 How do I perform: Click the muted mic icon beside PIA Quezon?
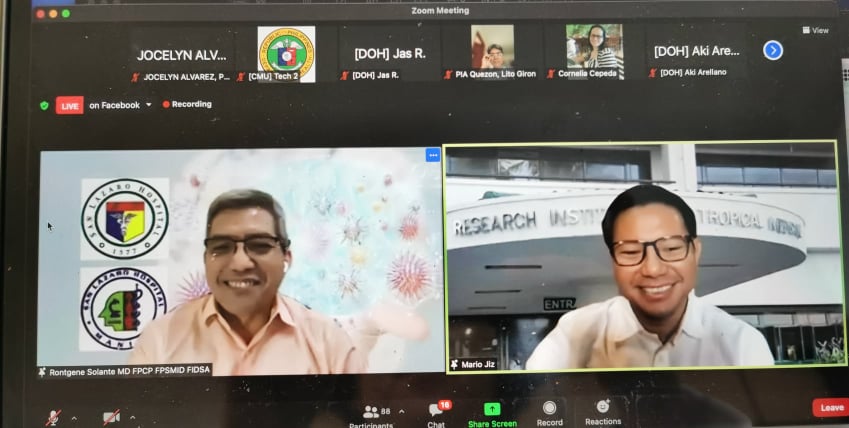[x=448, y=74]
